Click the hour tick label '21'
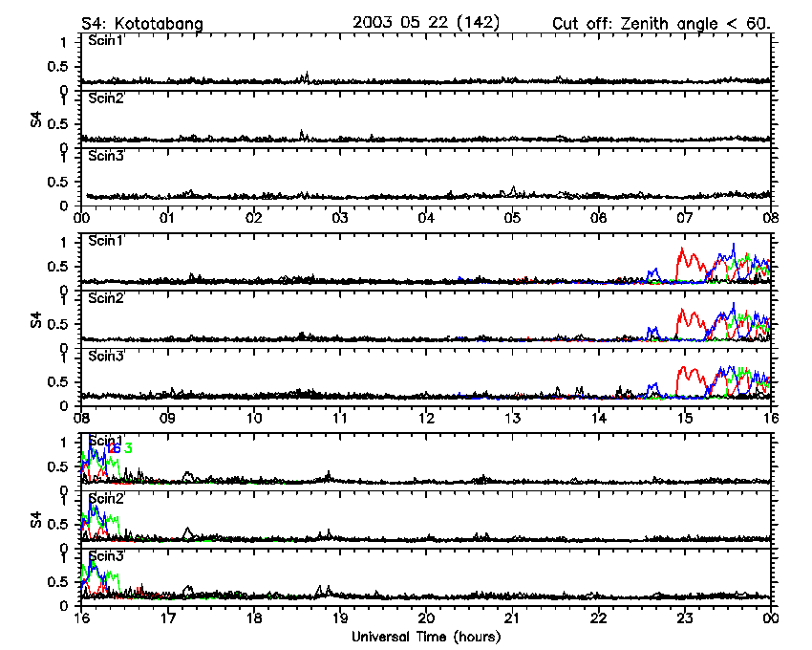 tap(512, 617)
